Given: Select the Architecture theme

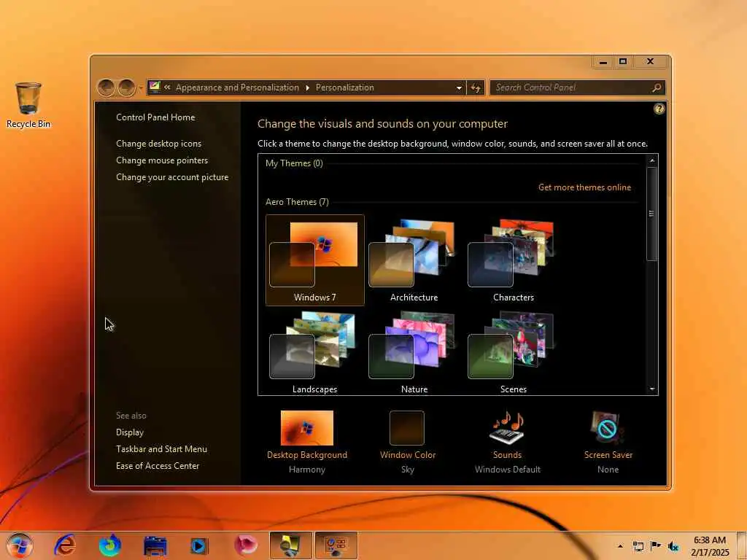Looking at the screenshot, I should point(414,260).
